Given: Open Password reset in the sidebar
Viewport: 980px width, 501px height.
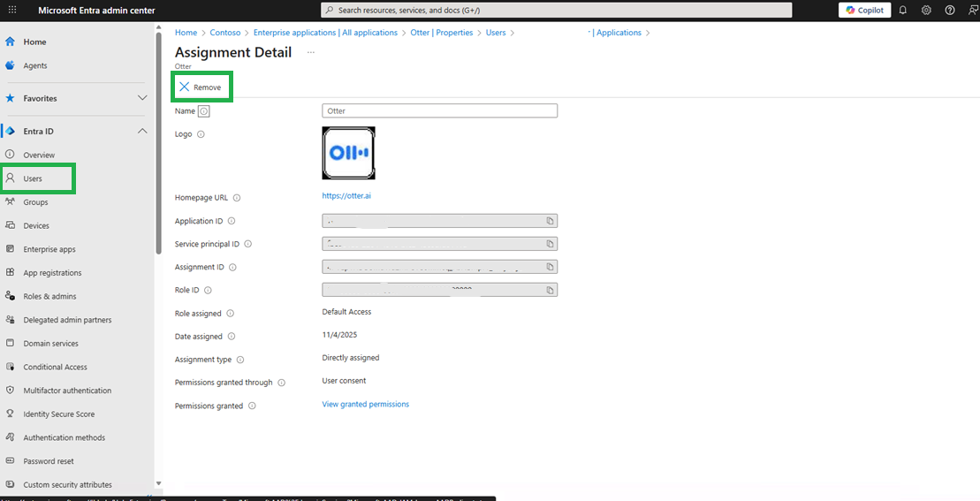Looking at the screenshot, I should pos(49,461).
